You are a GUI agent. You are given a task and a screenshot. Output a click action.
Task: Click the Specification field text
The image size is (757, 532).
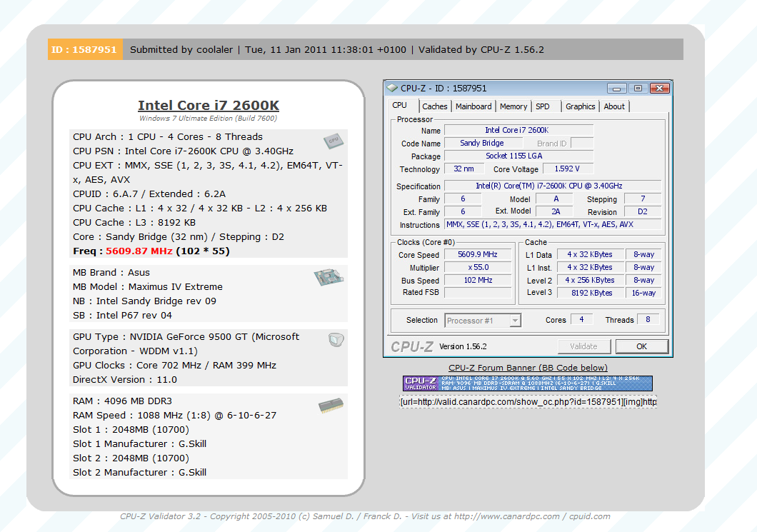click(x=552, y=186)
